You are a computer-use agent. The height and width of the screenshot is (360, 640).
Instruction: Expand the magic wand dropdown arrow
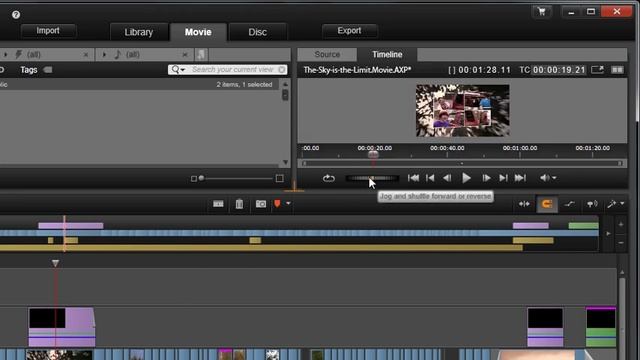[x=622, y=203]
